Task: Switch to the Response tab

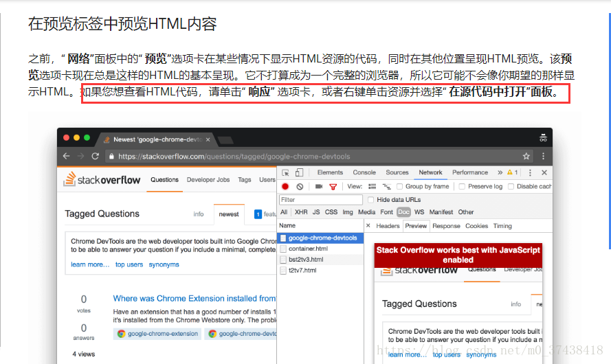Action: (446, 226)
